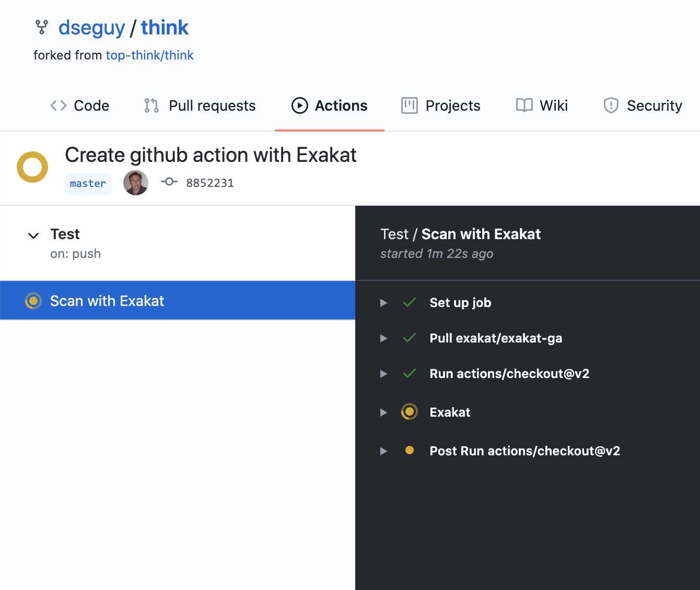
Task: Expand the Pull exakat/exakat-ga step
Action: 383,338
